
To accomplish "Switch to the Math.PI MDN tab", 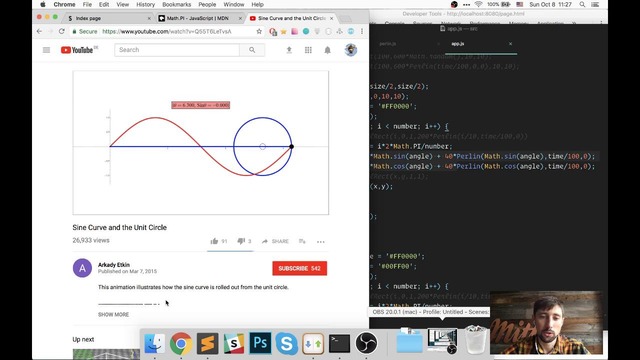I will tap(198, 18).
